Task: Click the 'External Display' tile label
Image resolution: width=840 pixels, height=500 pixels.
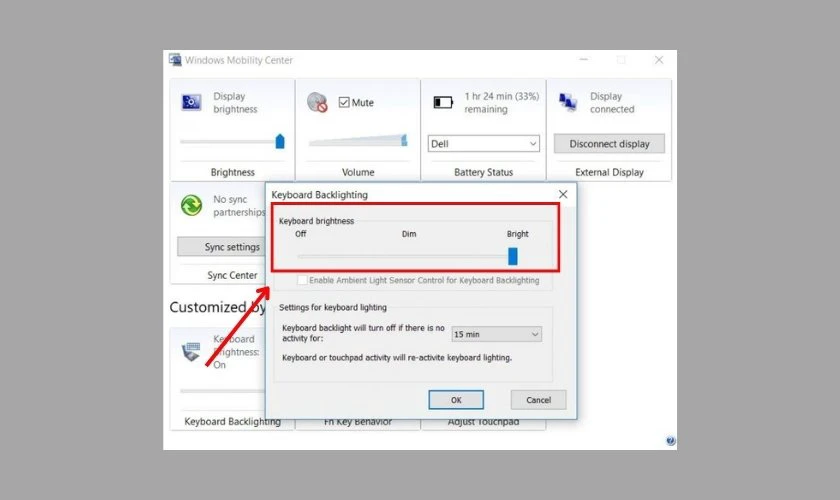Action: click(609, 172)
